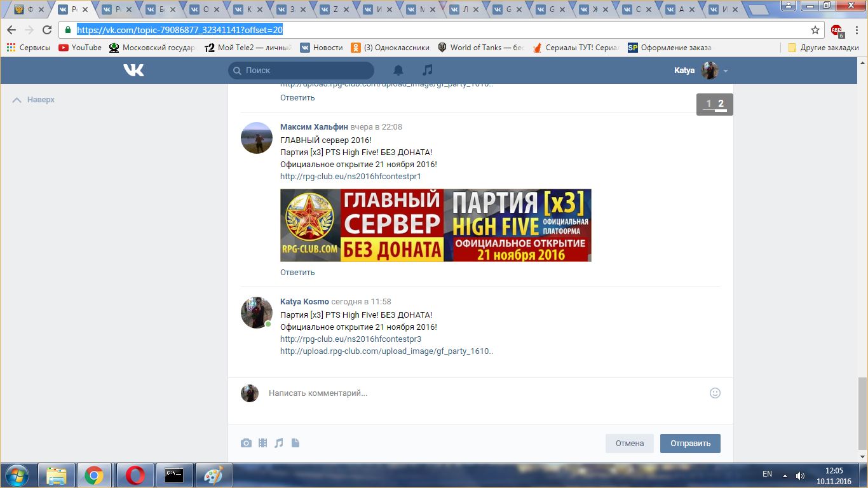Image resolution: width=868 pixels, height=488 pixels.
Task: Open the Другие закладки bookmarks folder
Action: click(x=823, y=48)
